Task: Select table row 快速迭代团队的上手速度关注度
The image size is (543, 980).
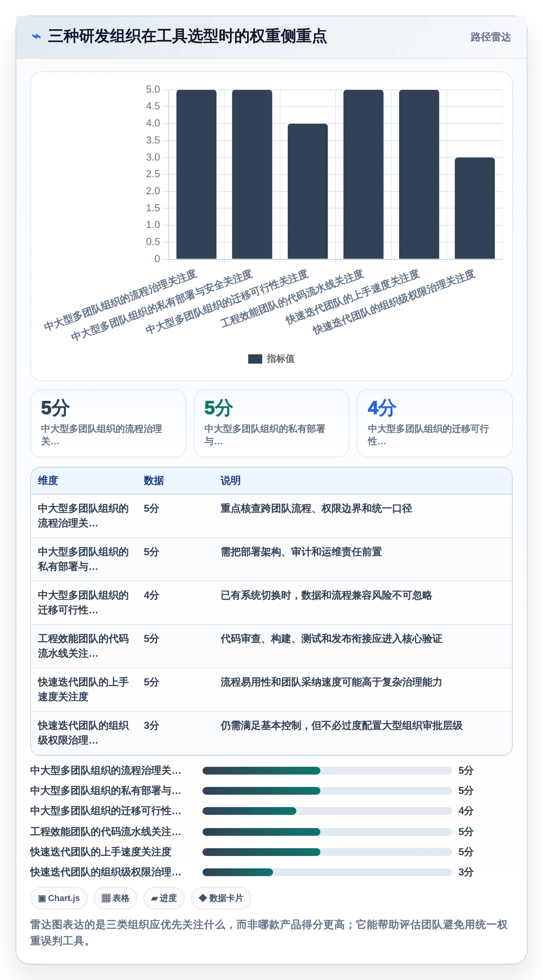Action: 271,690
